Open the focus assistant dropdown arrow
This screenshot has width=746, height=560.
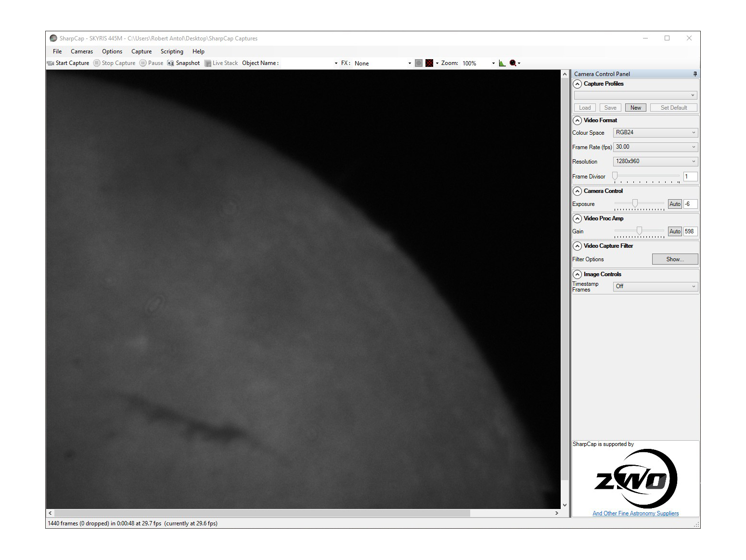519,64
